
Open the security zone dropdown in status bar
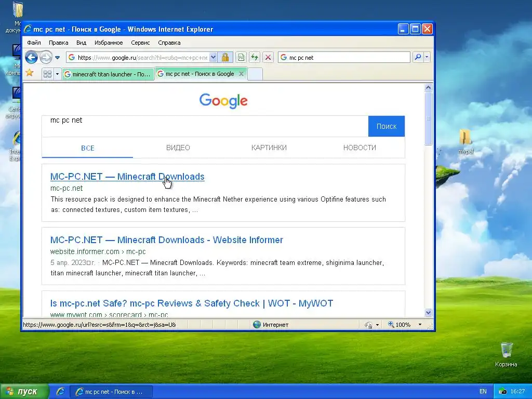[377, 325]
